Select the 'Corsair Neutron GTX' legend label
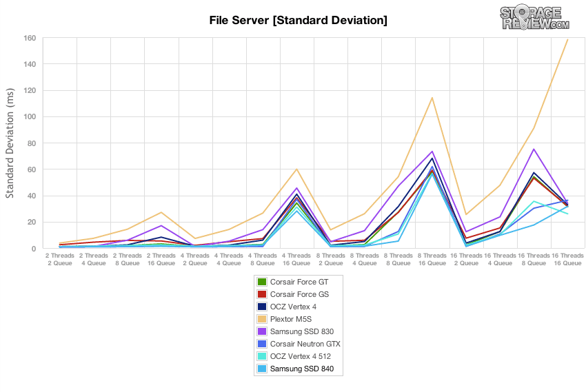The width and height of the screenshot is (586, 392). click(305, 344)
